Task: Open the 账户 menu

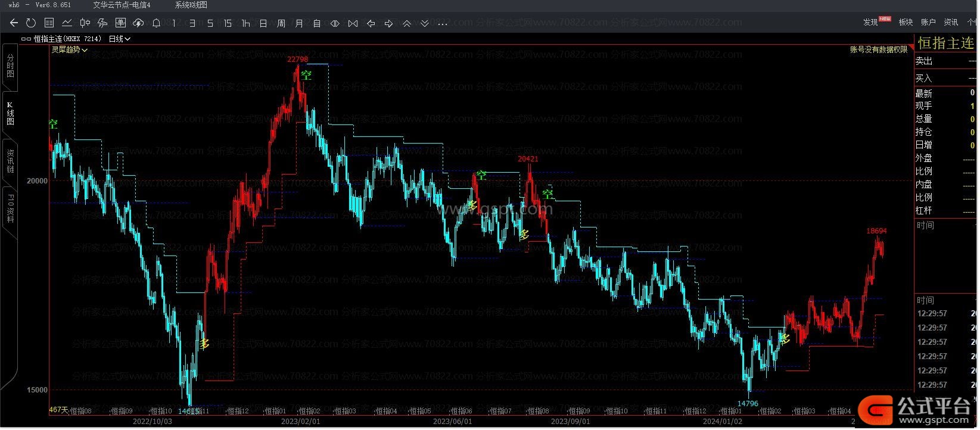Action: (928, 22)
